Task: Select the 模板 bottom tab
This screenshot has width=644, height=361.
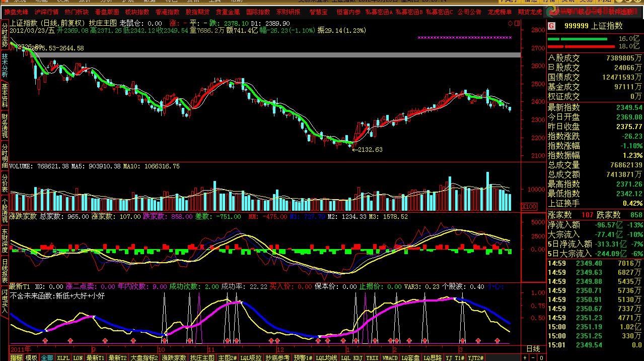Action: click(x=31, y=357)
